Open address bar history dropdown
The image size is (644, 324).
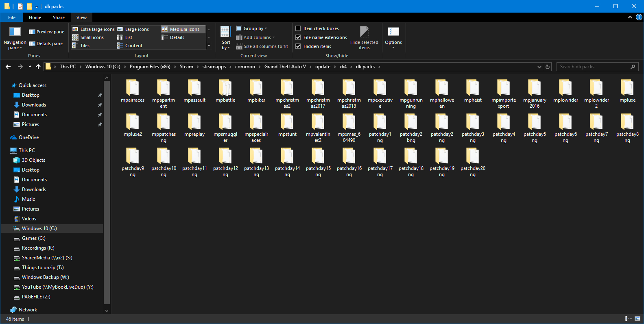coord(539,67)
